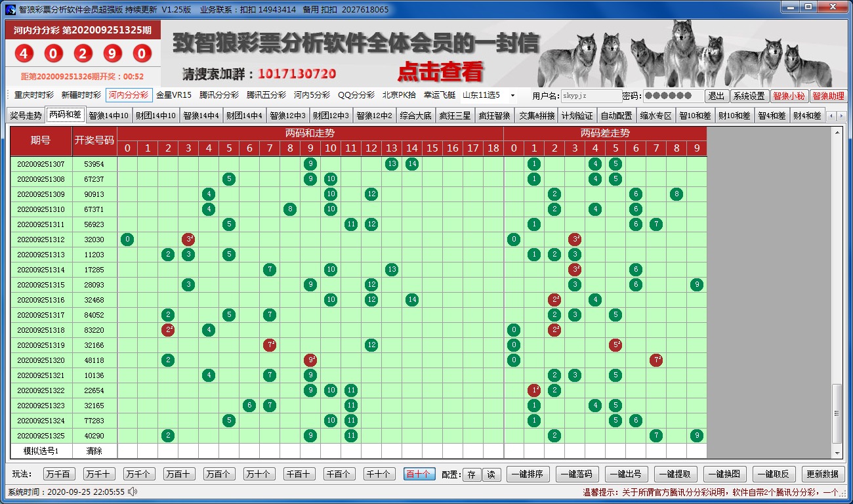Open the lottery type dropdown arrow

tap(512, 96)
